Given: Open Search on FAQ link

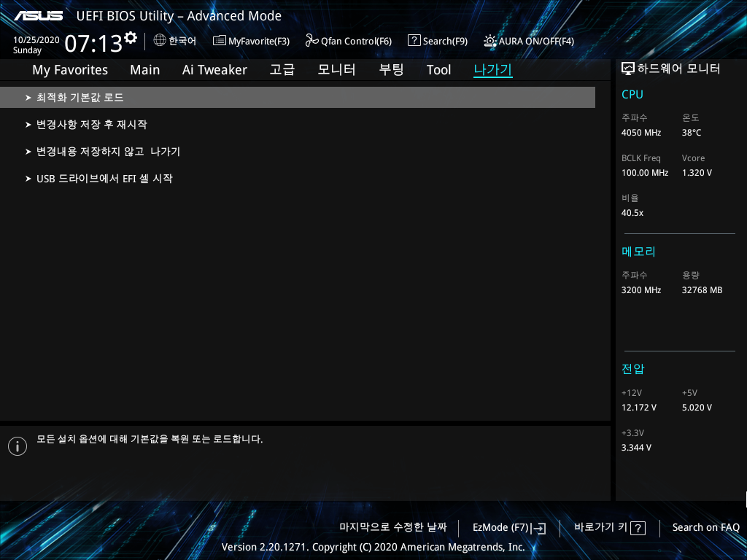Looking at the screenshot, I should coord(705,528).
